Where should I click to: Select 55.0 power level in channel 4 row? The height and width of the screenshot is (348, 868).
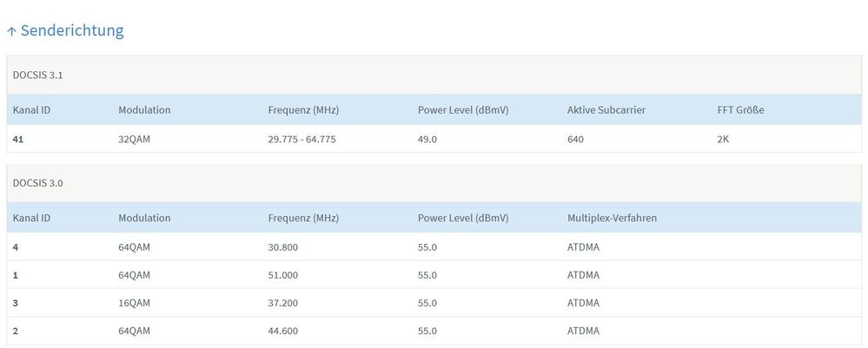click(427, 247)
